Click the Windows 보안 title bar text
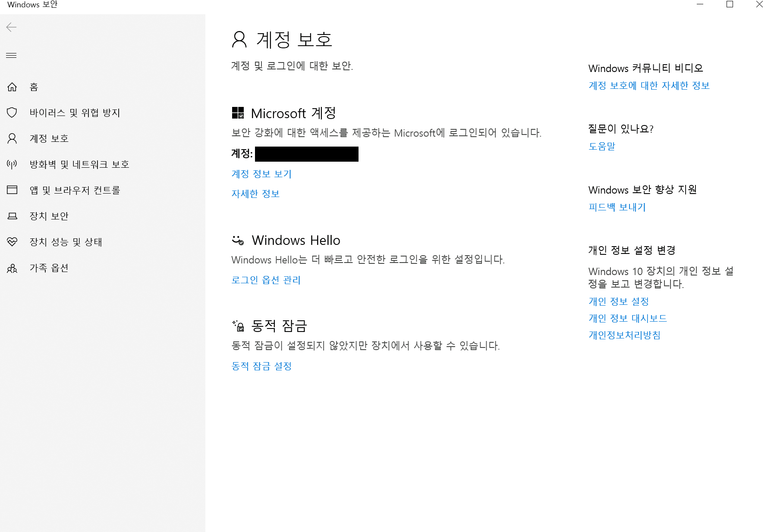This screenshot has width=774, height=532. click(32, 5)
